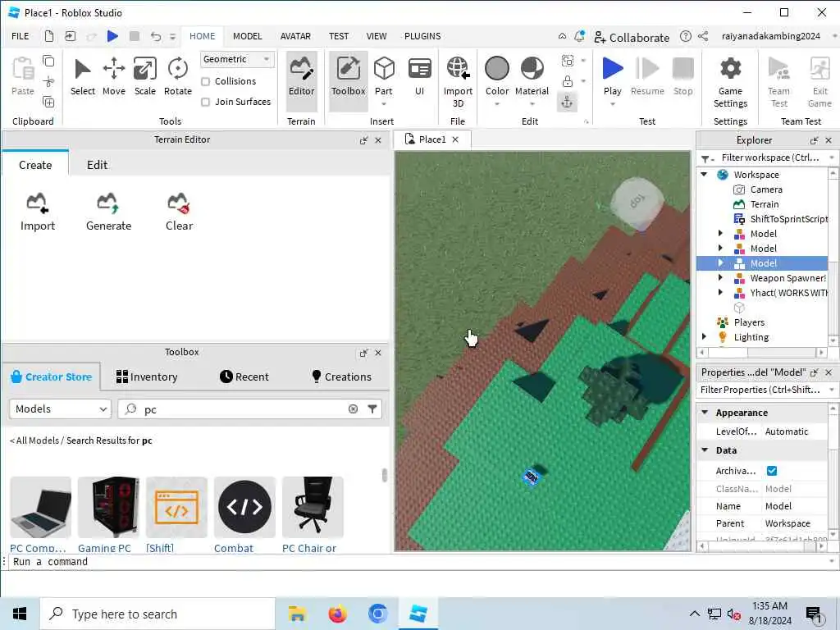Collapse the Appearance properties section
Screen dimensions: 840x630
pos(705,413)
